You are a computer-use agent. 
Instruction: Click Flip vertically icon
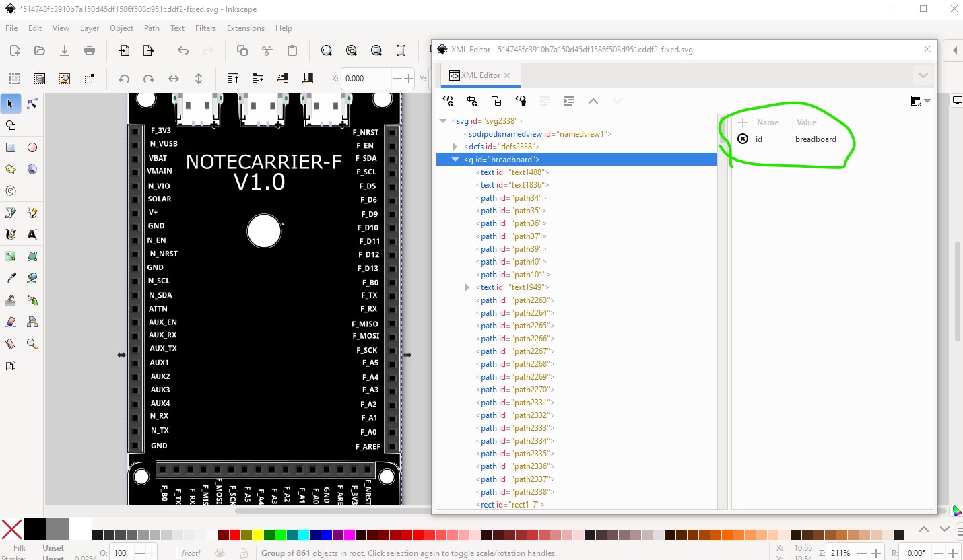199,79
